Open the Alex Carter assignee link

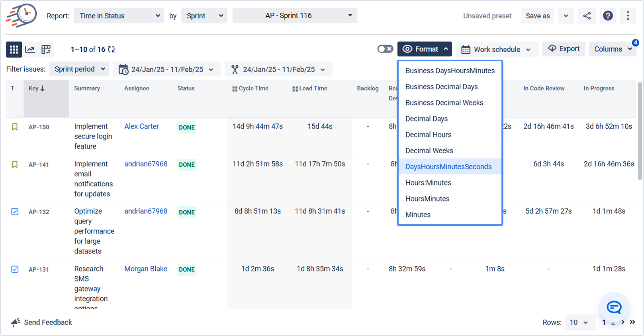click(141, 126)
